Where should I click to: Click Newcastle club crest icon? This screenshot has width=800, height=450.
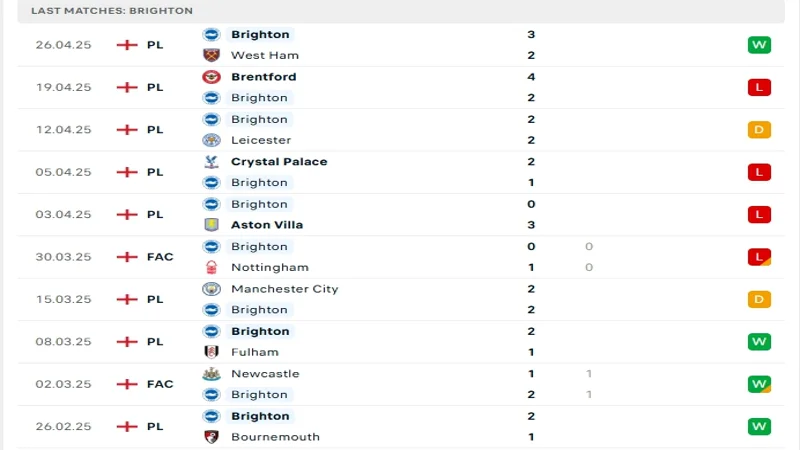click(x=211, y=374)
